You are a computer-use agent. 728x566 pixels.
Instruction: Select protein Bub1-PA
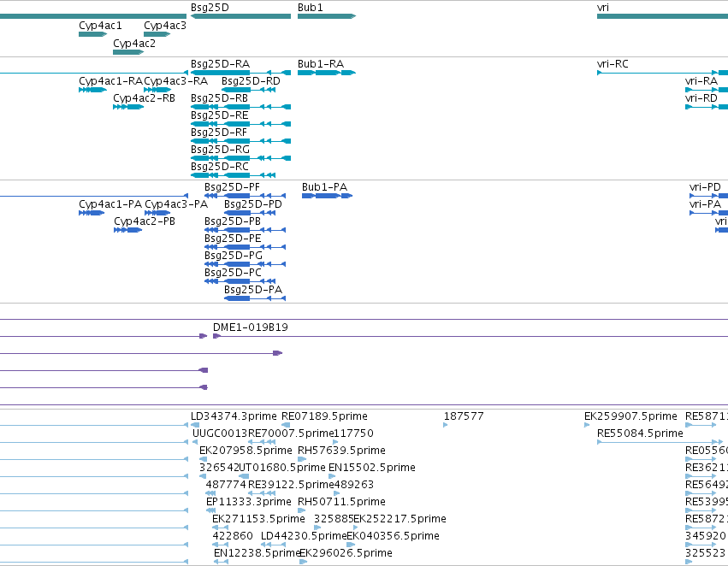point(327,196)
